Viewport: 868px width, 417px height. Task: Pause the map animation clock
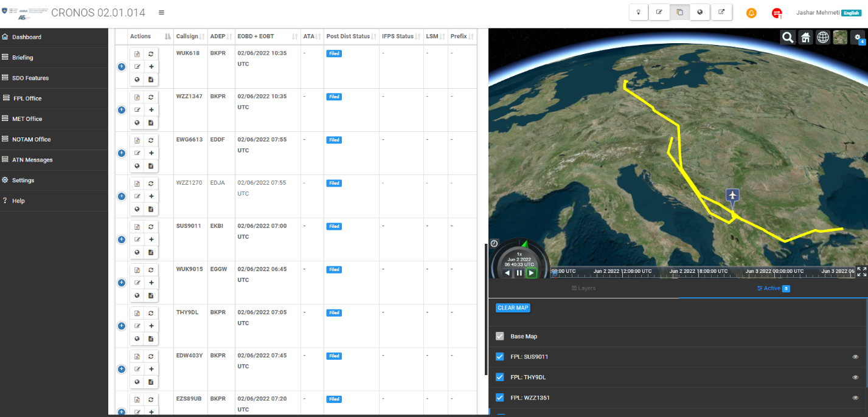(x=519, y=273)
